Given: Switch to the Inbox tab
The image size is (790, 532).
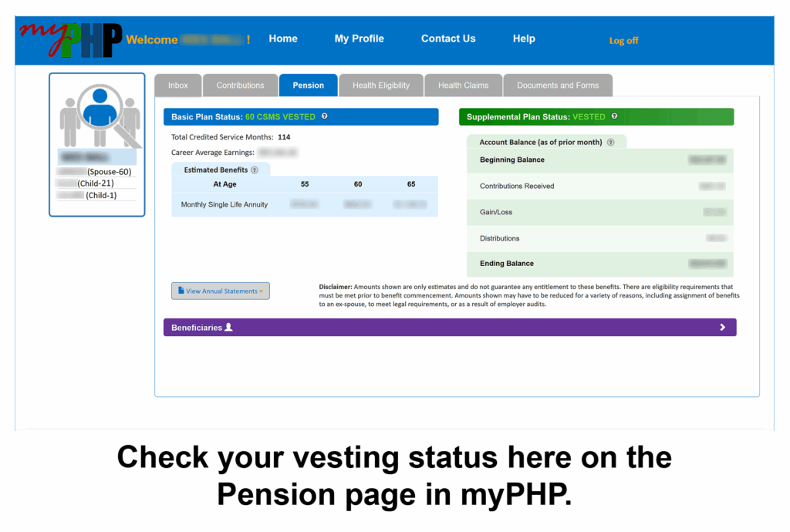Looking at the screenshot, I should 178,86.
